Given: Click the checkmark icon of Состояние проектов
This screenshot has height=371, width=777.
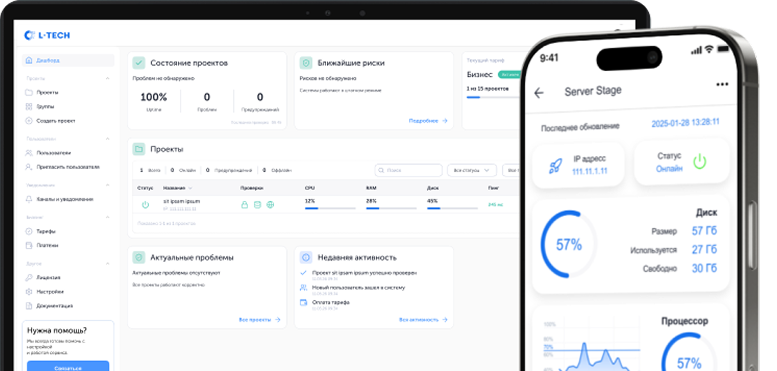Looking at the screenshot, I should 139,63.
